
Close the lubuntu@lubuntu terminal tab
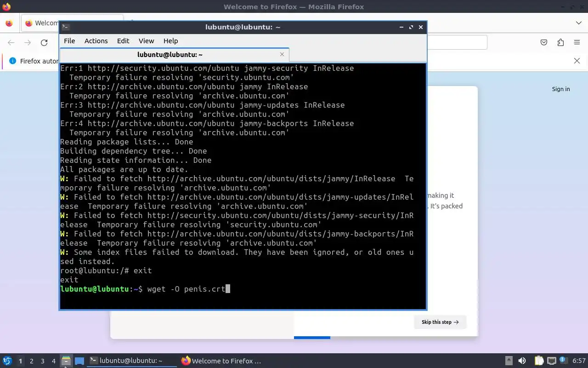point(282,54)
